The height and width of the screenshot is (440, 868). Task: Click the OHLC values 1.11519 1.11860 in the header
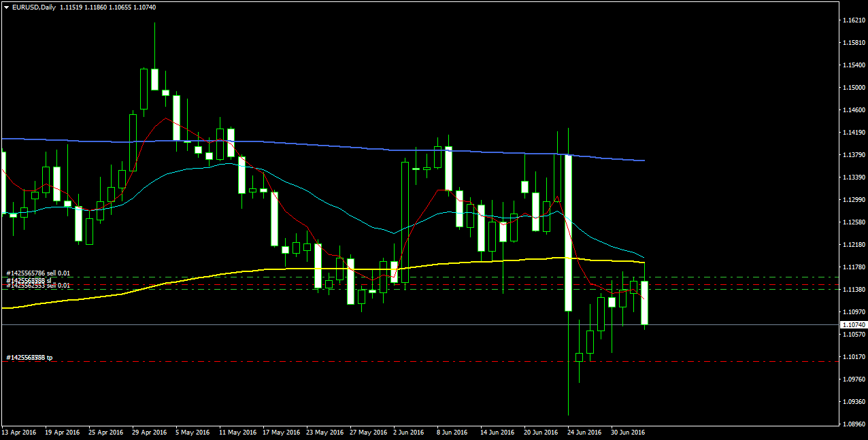[x=82, y=7]
